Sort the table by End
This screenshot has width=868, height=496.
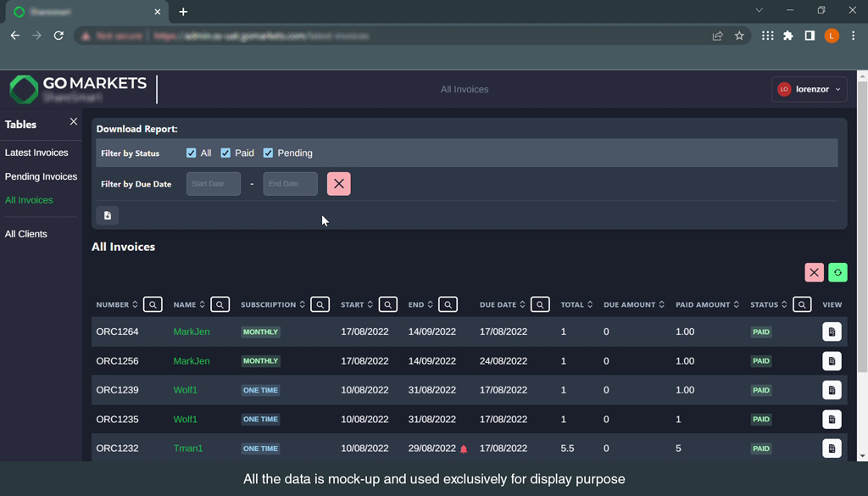pyautogui.click(x=430, y=304)
